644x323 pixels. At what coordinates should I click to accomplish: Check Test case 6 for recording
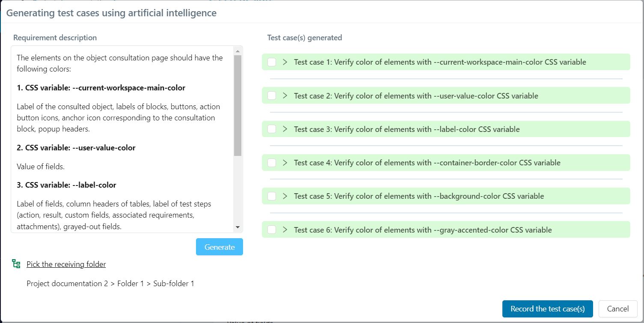(271, 230)
